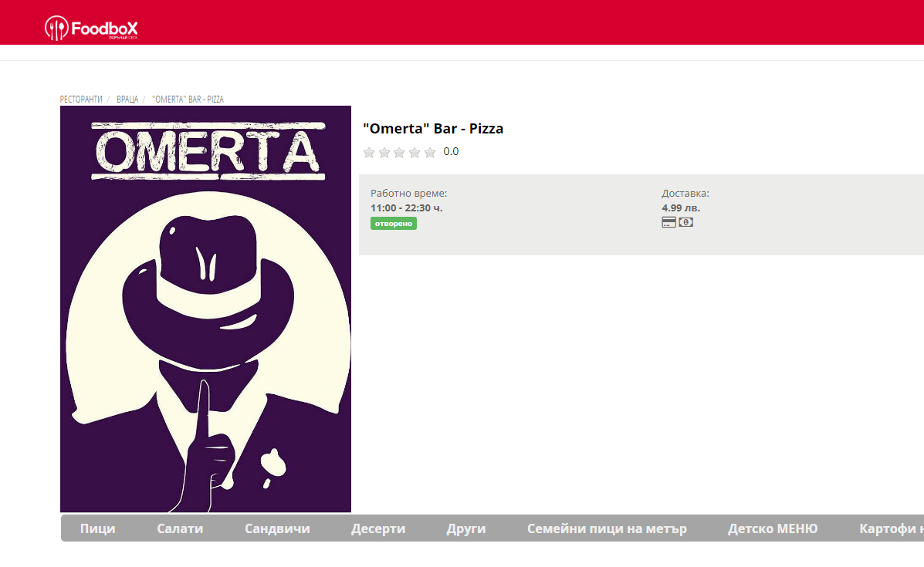This screenshot has width=924, height=567.
Task: Open Семейни пици на метър category
Action: click(x=607, y=528)
